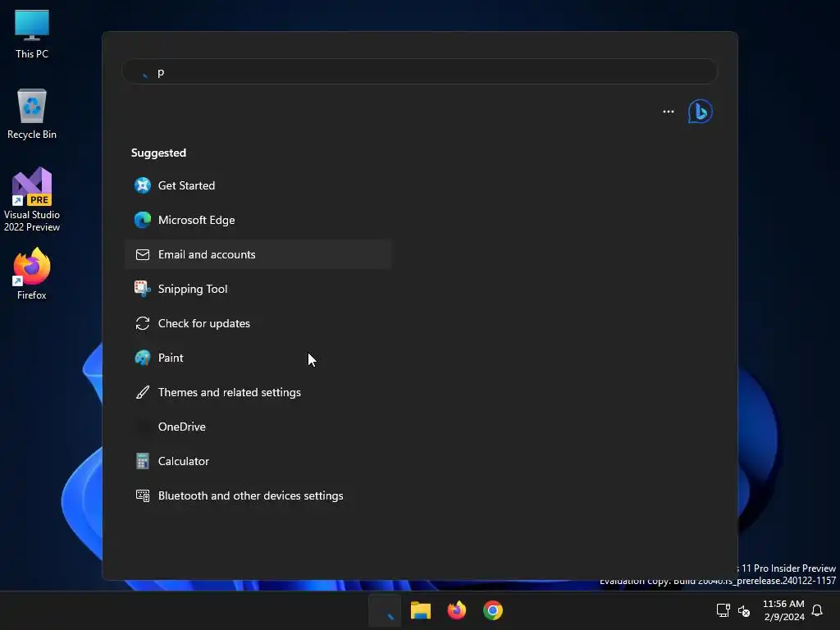Open the Bing chat icon
Viewport: 840px width, 630px height.
[700, 112]
